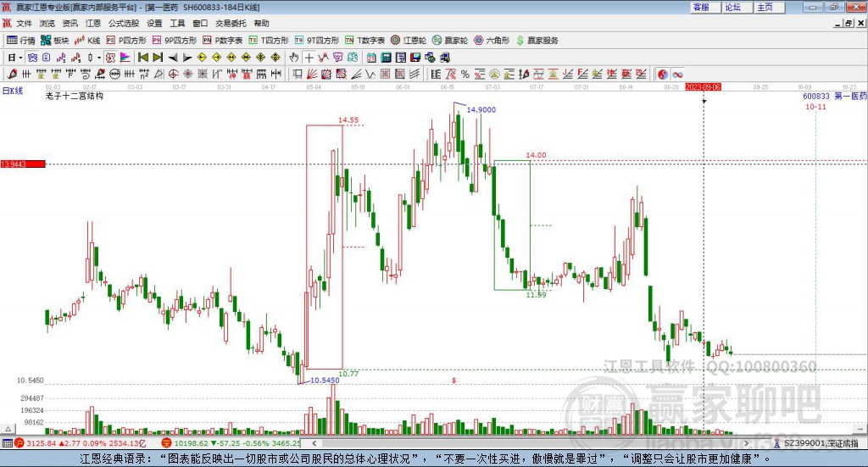Open the 交易委托 menu

tap(231, 23)
